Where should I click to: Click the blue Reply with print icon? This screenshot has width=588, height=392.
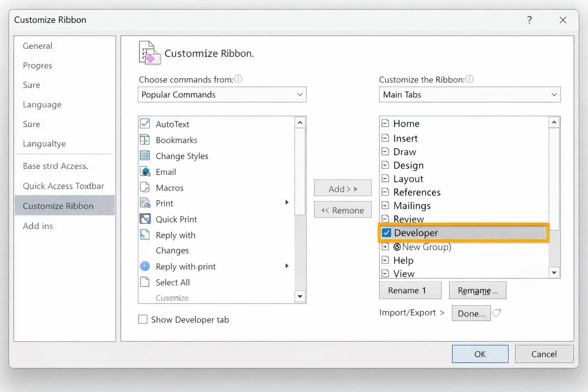(145, 266)
